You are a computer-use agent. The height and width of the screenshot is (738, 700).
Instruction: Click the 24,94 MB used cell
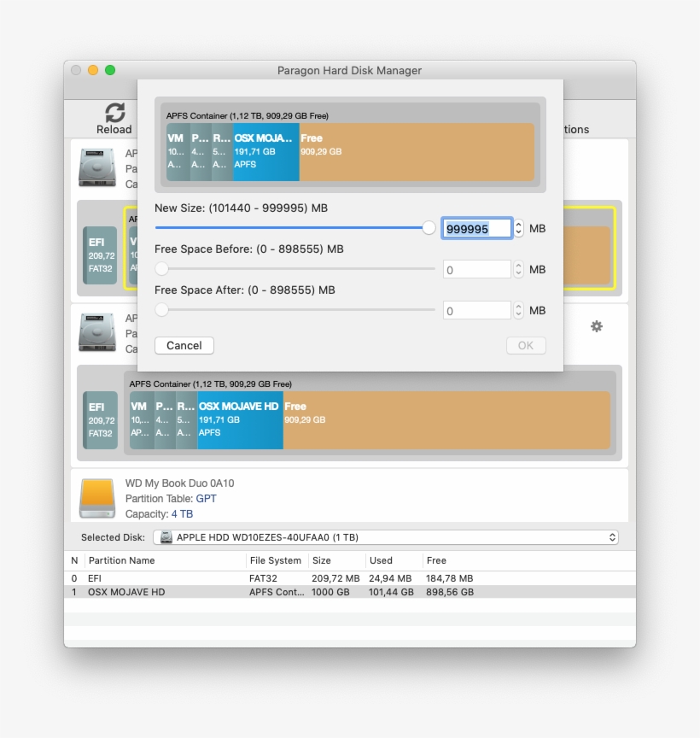pyautogui.click(x=390, y=578)
